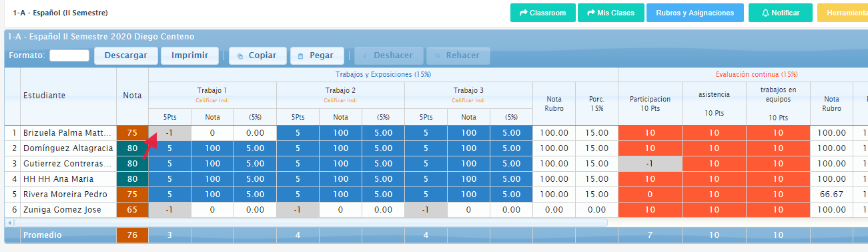Click Rivera Moreira's orange Participacion cell showing 0

(x=650, y=195)
